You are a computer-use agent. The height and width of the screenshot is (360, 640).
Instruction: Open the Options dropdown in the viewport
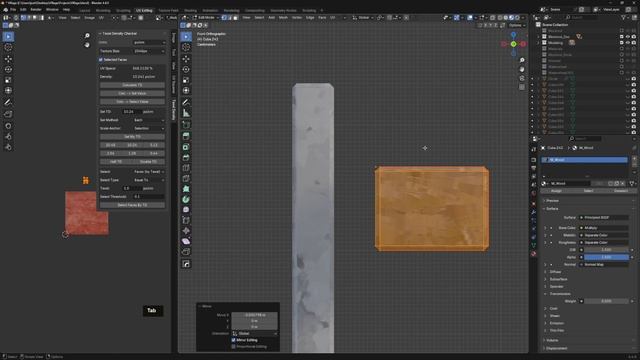(517, 25)
